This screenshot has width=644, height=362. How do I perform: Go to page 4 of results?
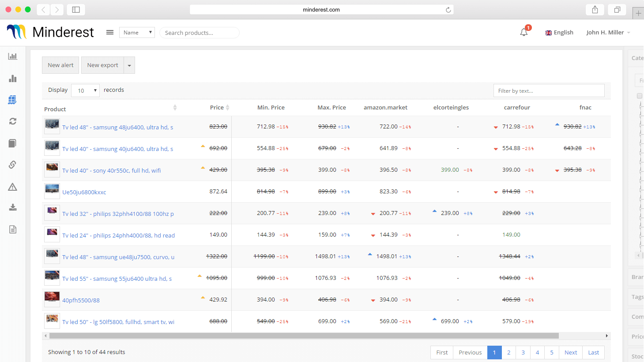click(x=537, y=352)
